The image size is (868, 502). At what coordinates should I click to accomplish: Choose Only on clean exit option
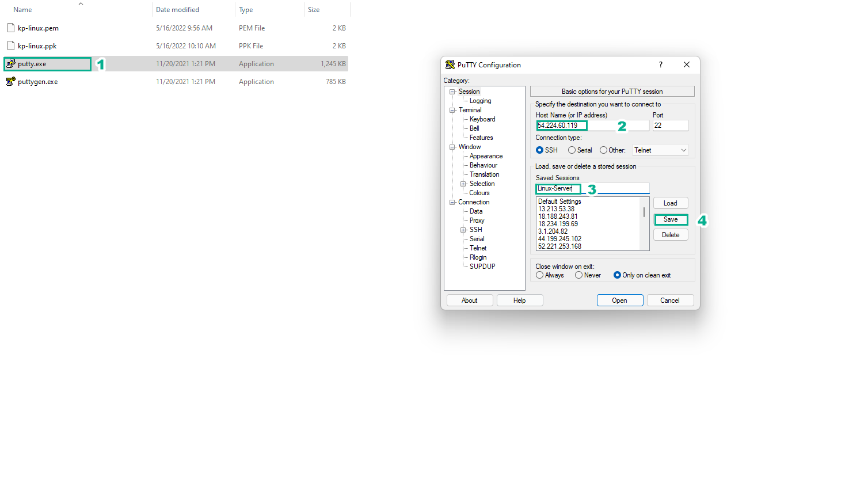(x=617, y=275)
